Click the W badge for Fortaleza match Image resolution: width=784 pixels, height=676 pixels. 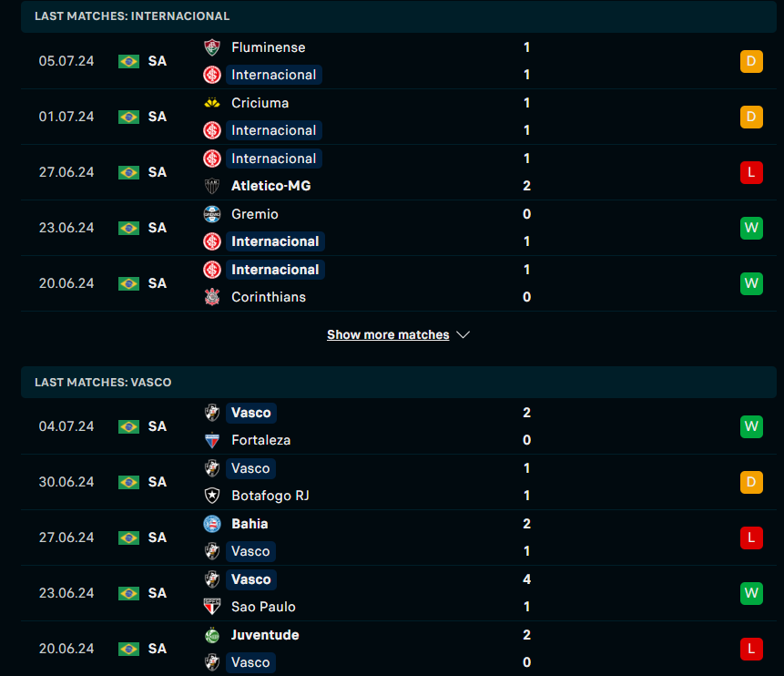point(751,426)
